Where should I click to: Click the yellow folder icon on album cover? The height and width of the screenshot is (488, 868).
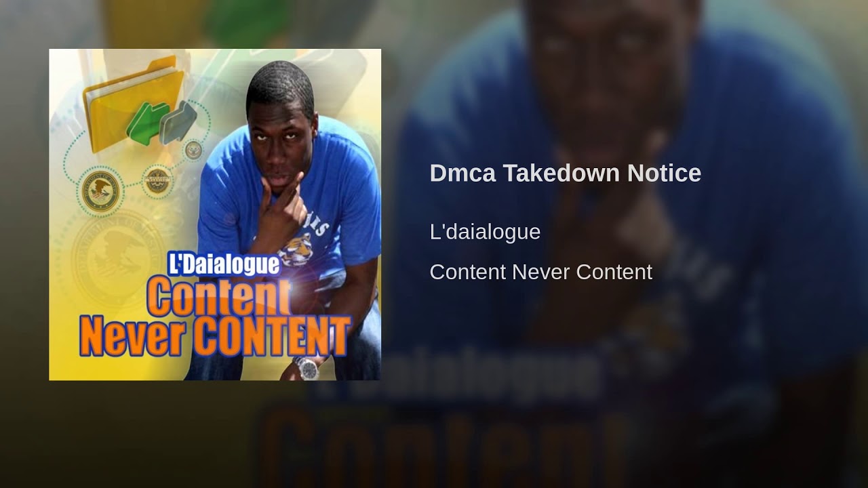tap(134, 104)
